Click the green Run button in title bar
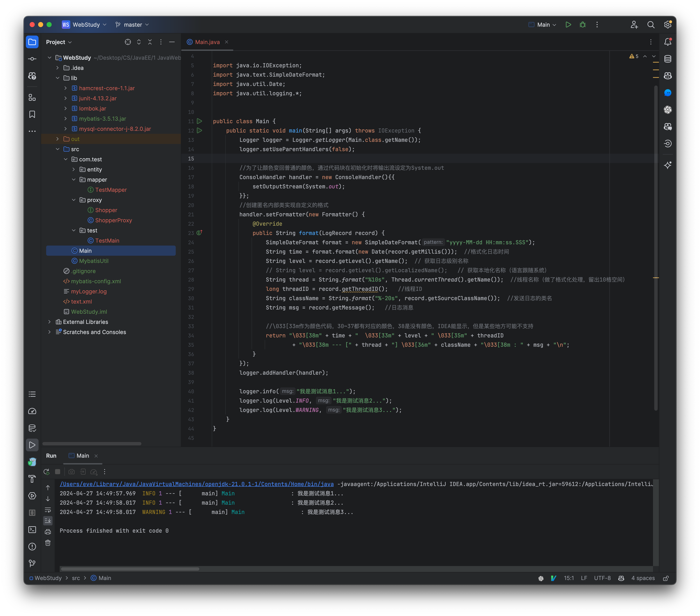 click(568, 24)
